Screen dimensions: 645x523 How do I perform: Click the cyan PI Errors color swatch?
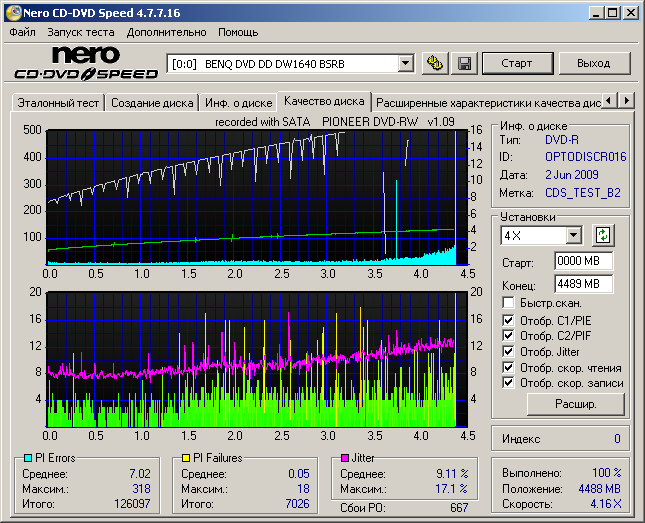[28, 458]
